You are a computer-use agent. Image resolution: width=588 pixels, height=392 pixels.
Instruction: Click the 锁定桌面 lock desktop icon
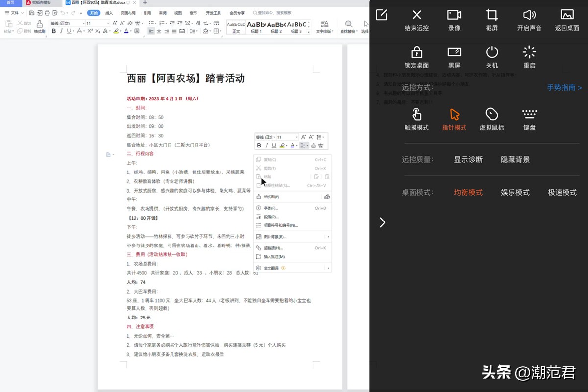[x=416, y=57]
